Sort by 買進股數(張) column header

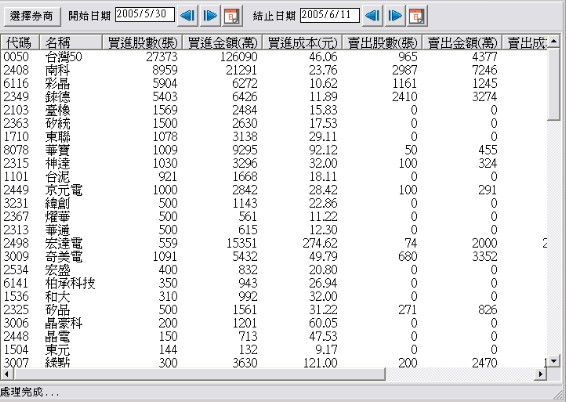[x=143, y=43]
